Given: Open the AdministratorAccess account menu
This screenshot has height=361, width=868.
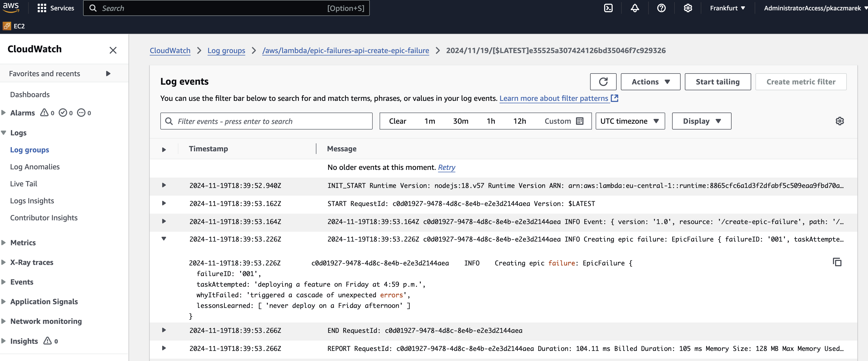Looking at the screenshot, I should coord(815,8).
